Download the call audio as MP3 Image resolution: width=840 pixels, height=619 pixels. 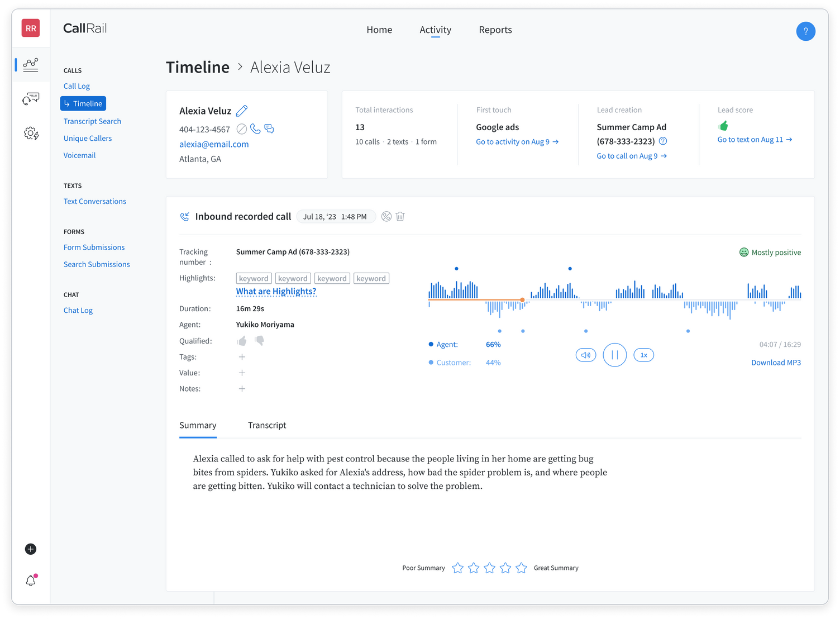[x=776, y=362]
